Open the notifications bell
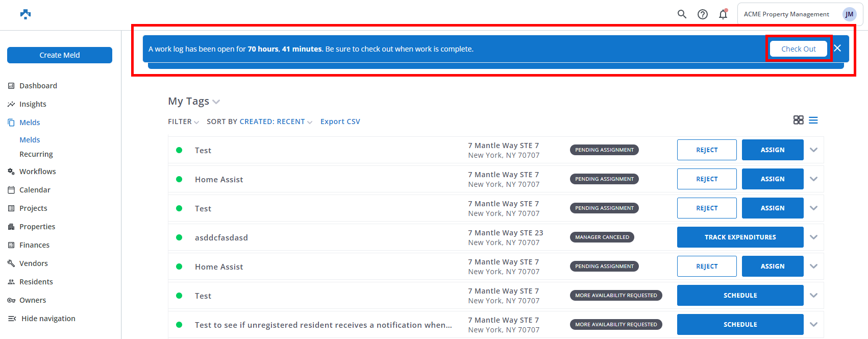Viewport: 868px width, 339px height. click(x=723, y=14)
